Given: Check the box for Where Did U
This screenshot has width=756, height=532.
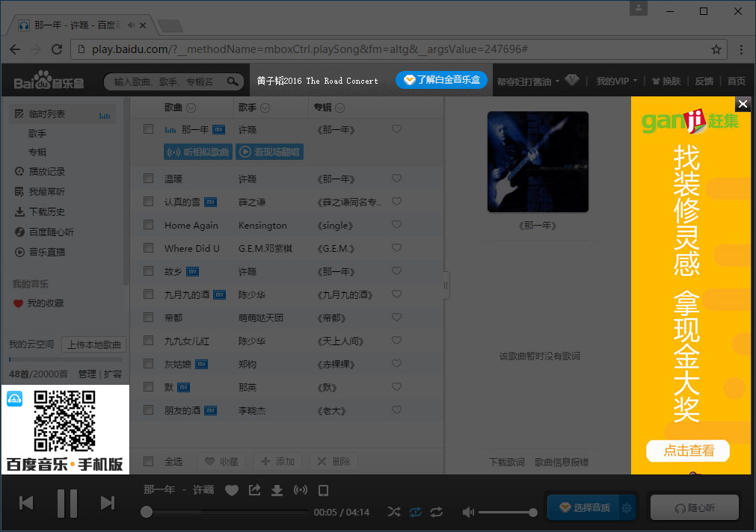Looking at the screenshot, I should coord(149,247).
